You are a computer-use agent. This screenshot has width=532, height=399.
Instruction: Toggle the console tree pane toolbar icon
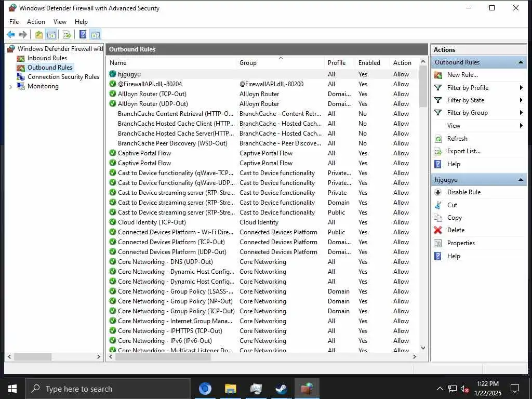[51, 34]
